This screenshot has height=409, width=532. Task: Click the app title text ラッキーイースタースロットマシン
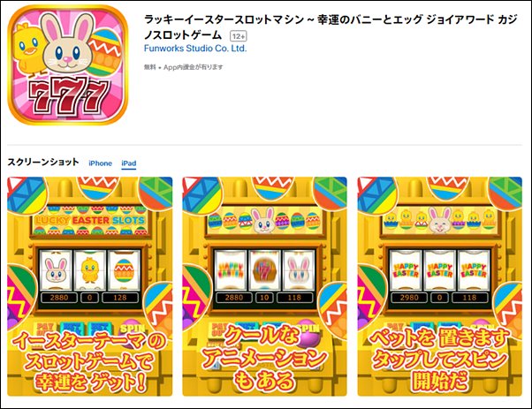coord(224,19)
